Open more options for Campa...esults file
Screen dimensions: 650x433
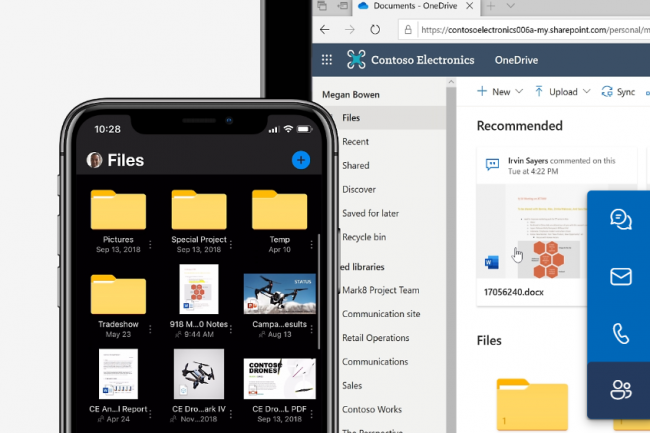pos(311,329)
